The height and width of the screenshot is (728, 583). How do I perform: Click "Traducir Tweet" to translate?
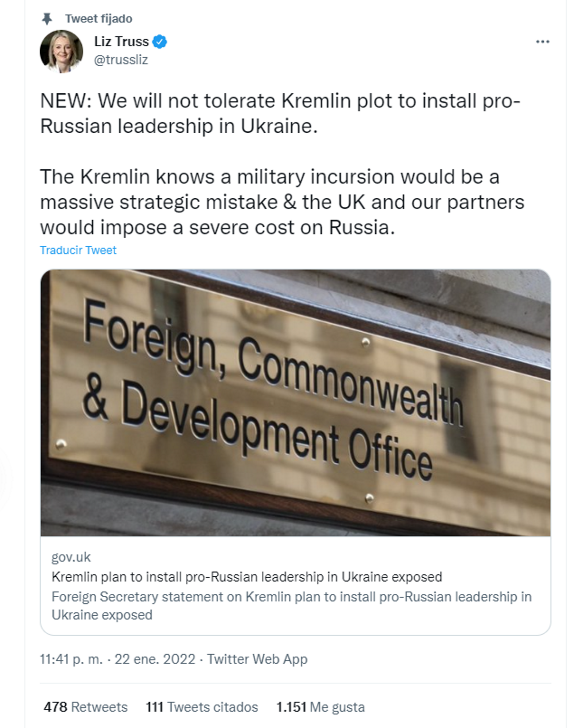point(78,250)
